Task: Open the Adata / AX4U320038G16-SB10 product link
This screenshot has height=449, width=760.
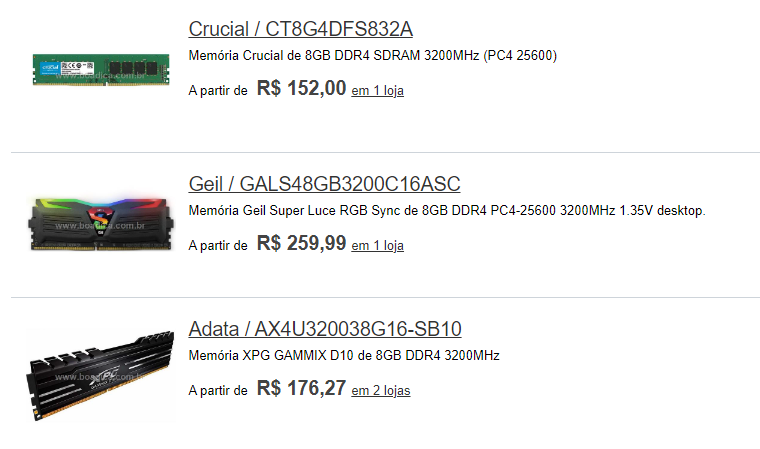Action: click(x=325, y=329)
